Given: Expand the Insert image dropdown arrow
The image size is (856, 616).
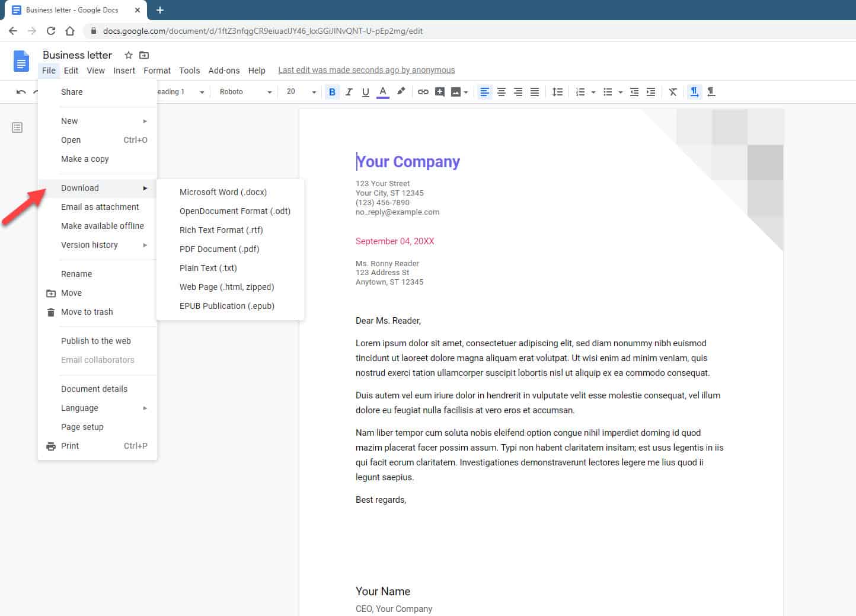Looking at the screenshot, I should pos(466,92).
